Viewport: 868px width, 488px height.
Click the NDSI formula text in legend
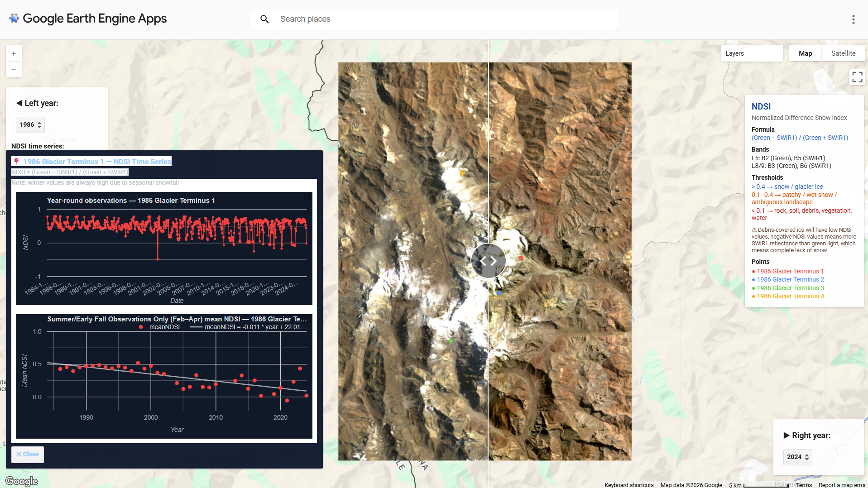coord(800,138)
